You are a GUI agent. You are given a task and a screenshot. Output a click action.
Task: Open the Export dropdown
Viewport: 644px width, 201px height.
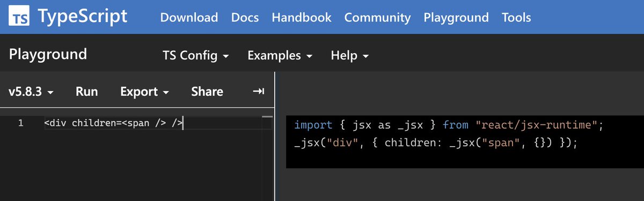[145, 92]
